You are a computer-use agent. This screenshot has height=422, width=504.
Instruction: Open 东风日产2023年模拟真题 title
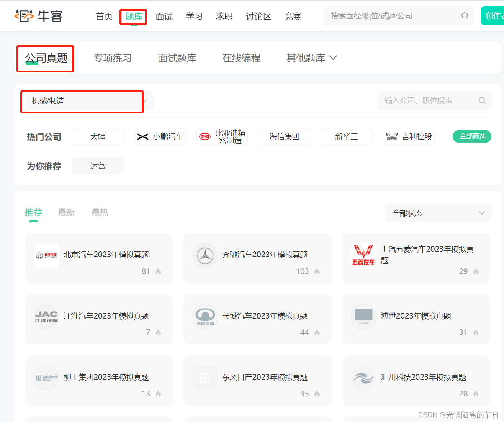pos(265,377)
